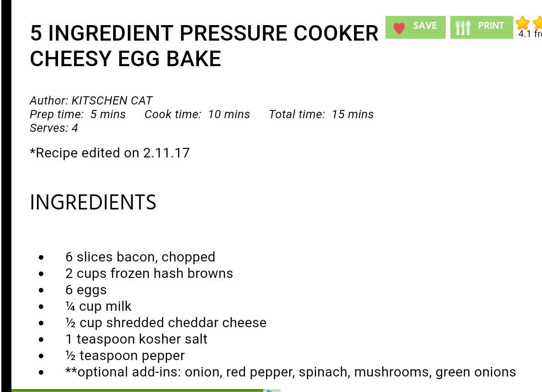Image resolution: width=542 pixels, height=392 pixels.
Task: Click the green advertisement banner at bottom
Action: point(137,391)
